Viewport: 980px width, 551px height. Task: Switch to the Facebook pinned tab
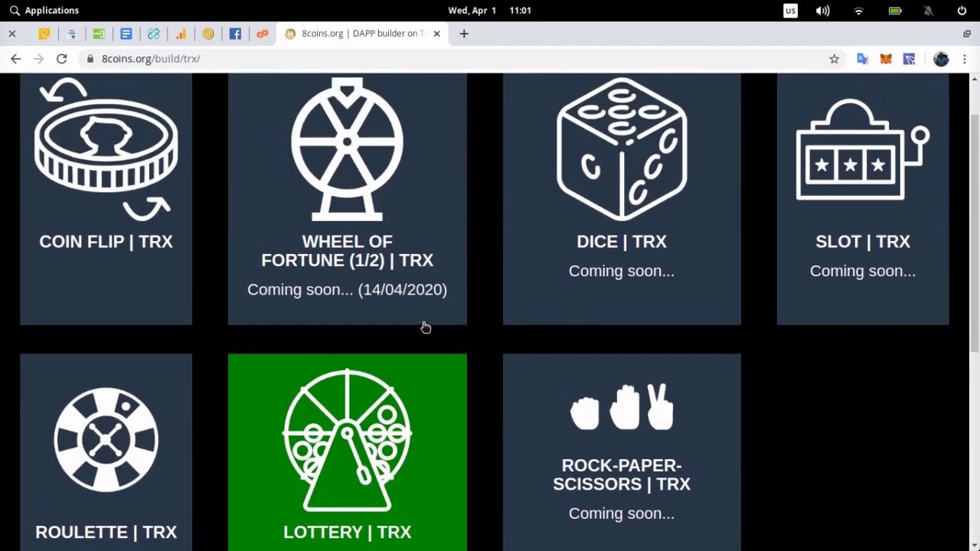pos(235,34)
